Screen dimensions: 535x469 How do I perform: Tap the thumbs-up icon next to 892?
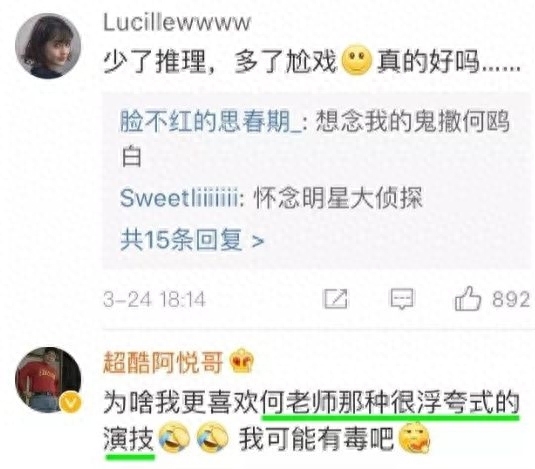(468, 298)
